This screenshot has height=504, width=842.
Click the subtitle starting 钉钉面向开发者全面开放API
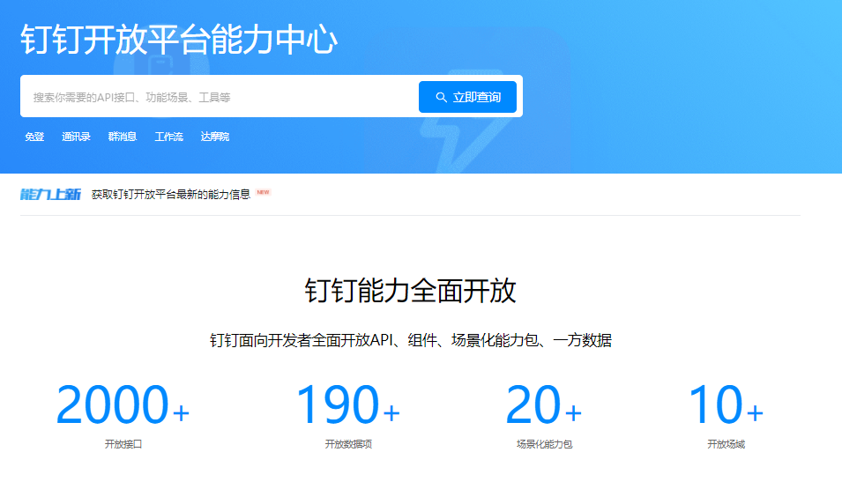tap(411, 340)
